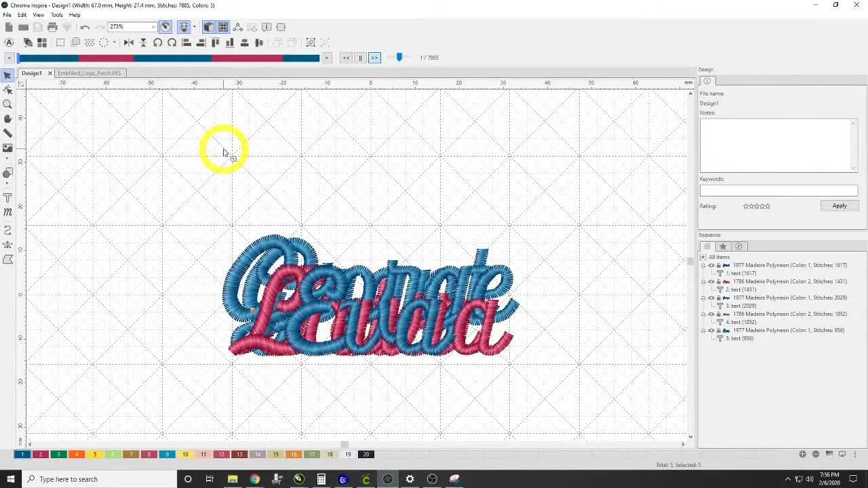Collapse the 2029-stitch Madeira Polyneon group
Screen dimensions: 868x488
(x=703, y=298)
